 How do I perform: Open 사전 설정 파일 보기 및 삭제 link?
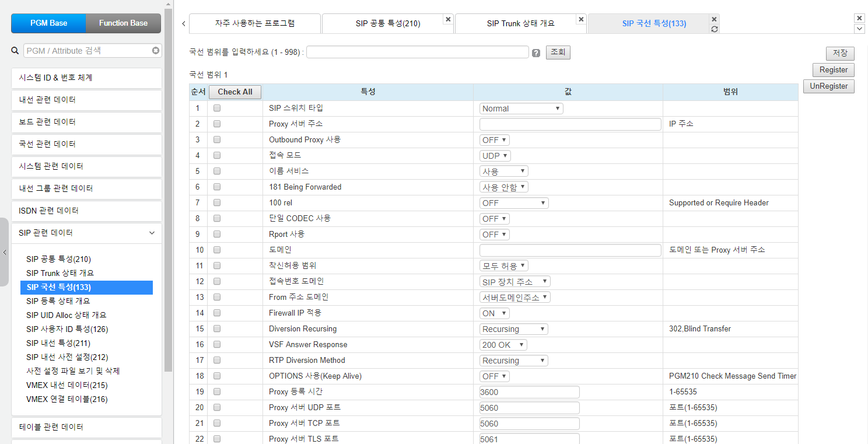point(73,371)
